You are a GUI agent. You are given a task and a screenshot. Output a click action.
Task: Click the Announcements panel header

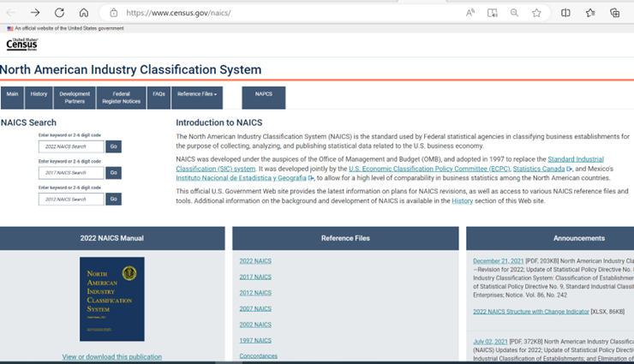coord(550,238)
